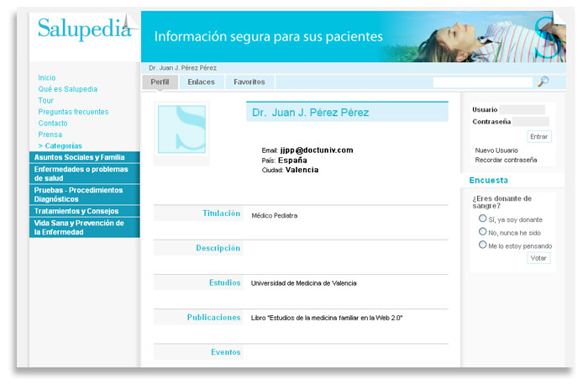Click the publication book title text
The height and width of the screenshot is (385, 588).
327,318
